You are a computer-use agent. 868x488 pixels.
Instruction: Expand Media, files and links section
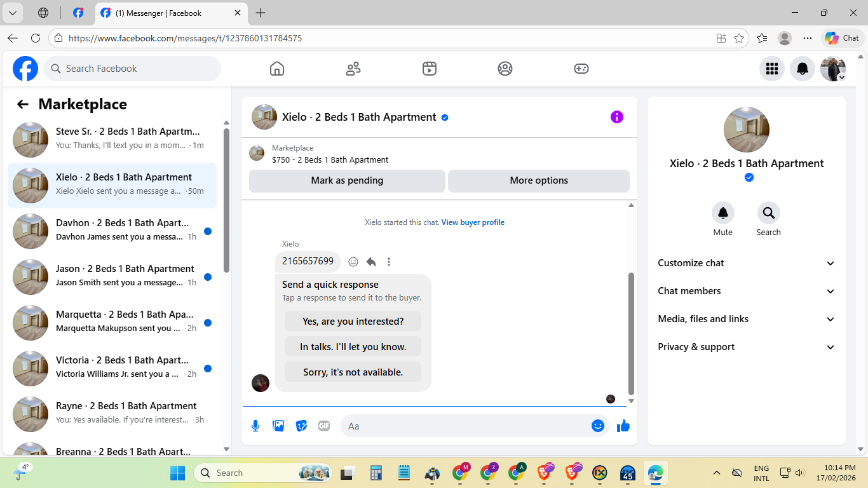pos(747,319)
